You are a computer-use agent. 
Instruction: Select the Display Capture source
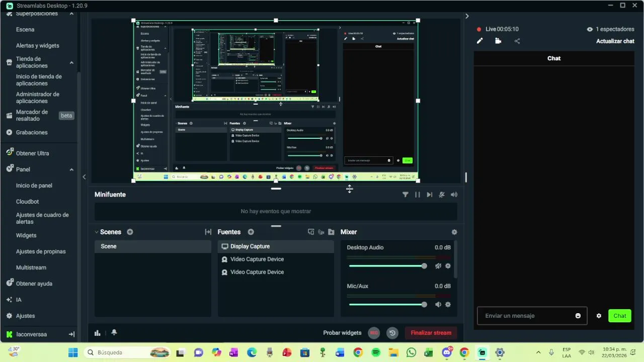(x=276, y=246)
